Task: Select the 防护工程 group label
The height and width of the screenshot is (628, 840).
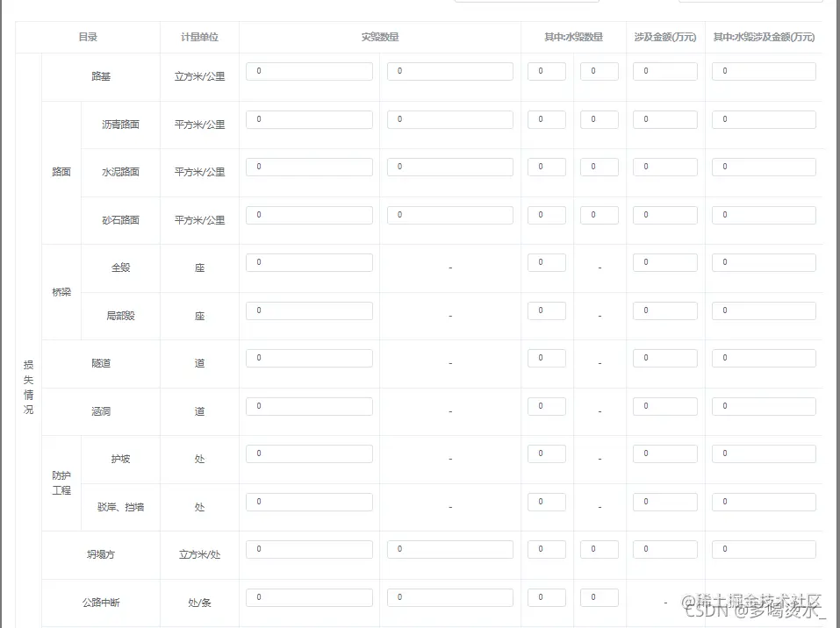Action: [61, 483]
